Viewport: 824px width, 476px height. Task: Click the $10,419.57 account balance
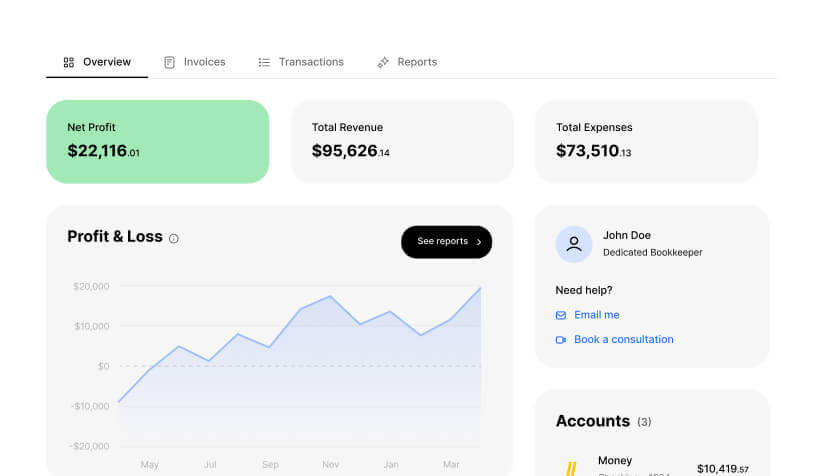click(x=723, y=469)
